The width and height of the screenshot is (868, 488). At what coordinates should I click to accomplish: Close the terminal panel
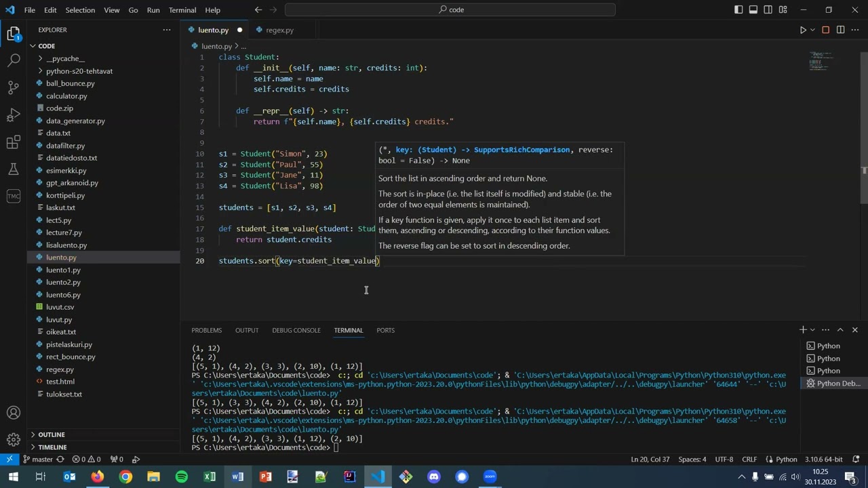point(854,330)
